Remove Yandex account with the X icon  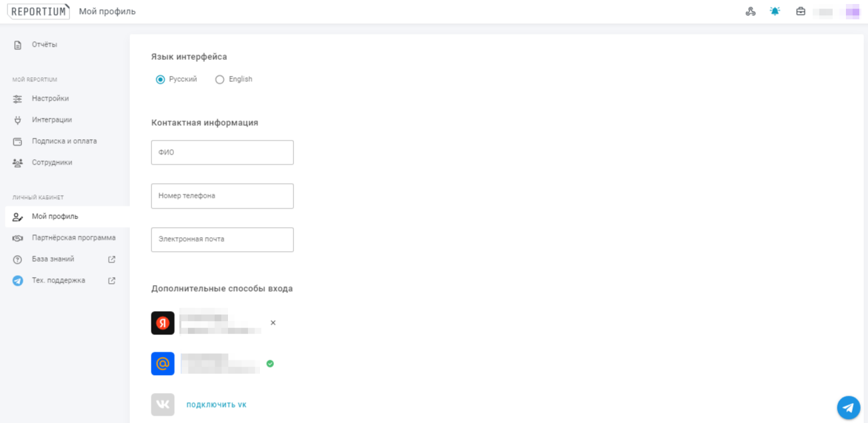pyautogui.click(x=273, y=323)
